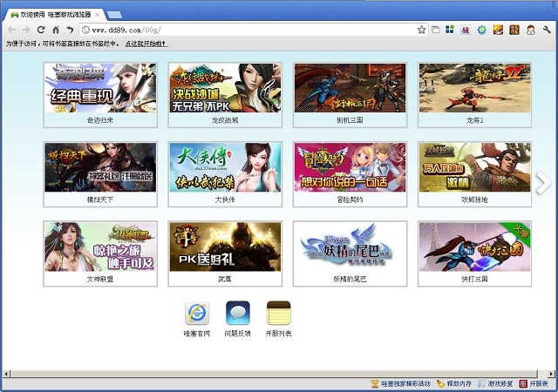Open 奇迹归来 game thumbnail
The width and height of the screenshot is (558, 392).
click(x=100, y=88)
